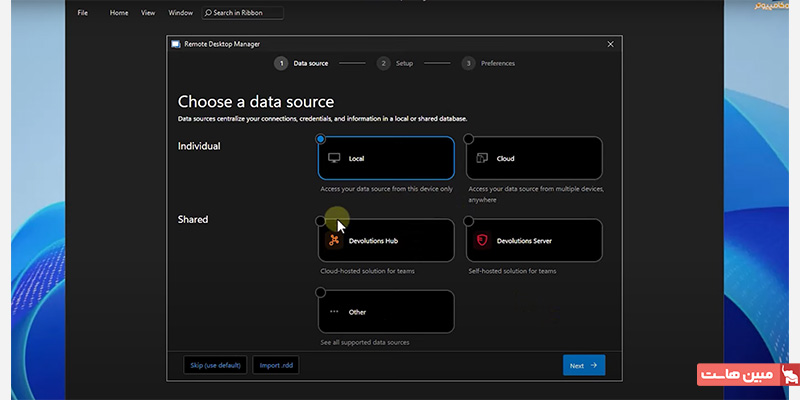Viewport: 800px width, 400px height.
Task: Click the Other card label
Action: (357, 312)
